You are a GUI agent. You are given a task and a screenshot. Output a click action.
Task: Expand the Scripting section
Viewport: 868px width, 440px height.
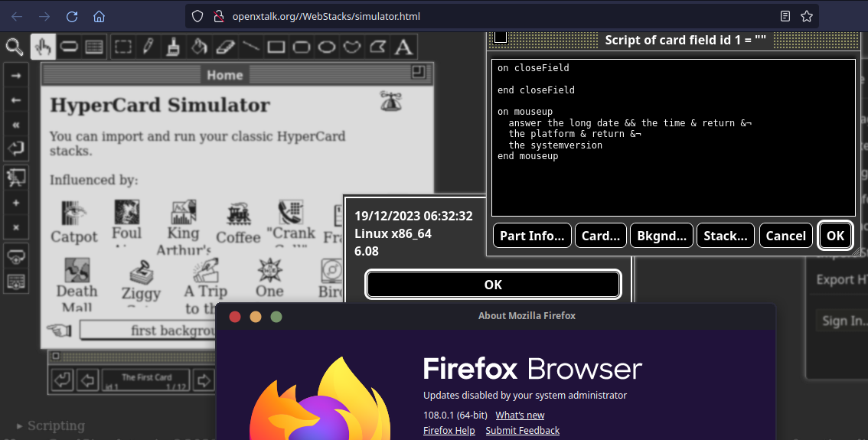click(51, 425)
